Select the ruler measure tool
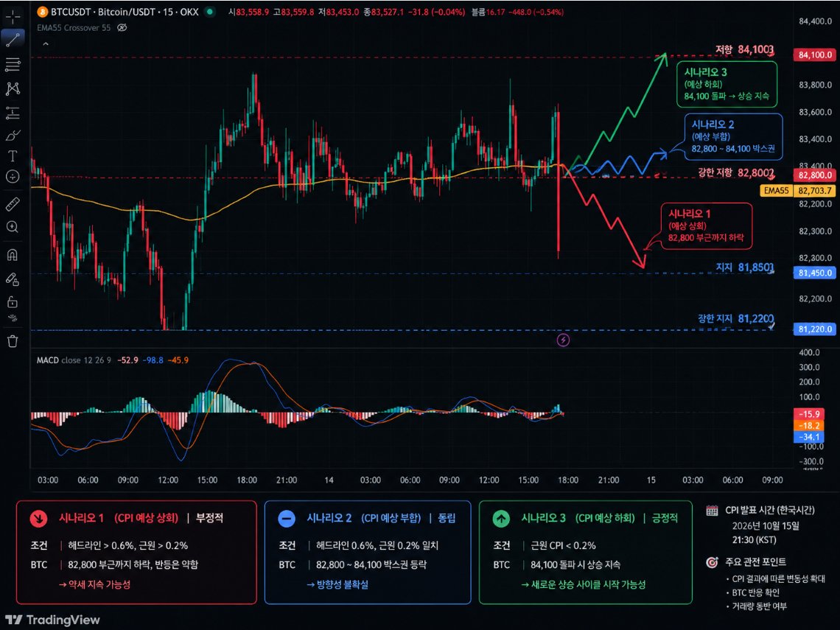840x630 pixels. (13, 204)
